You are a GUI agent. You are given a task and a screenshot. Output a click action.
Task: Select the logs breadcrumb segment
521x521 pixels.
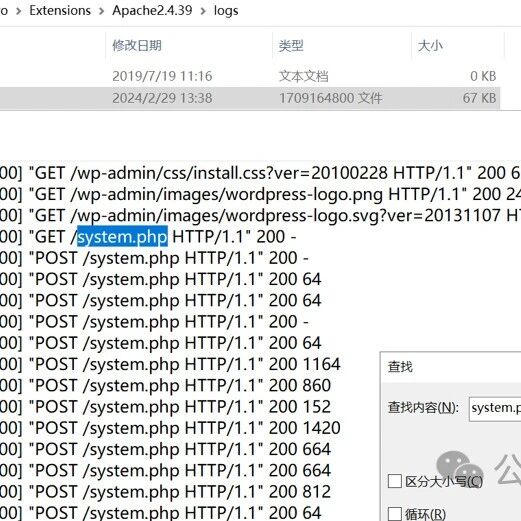tap(226, 11)
